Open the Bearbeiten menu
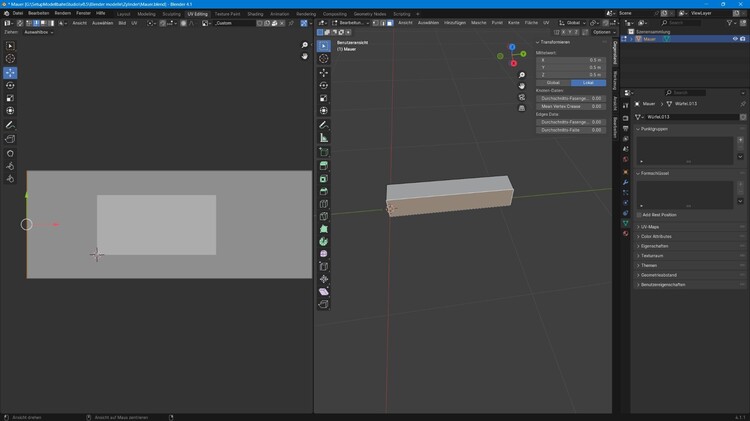The width and height of the screenshot is (750, 421). click(38, 13)
